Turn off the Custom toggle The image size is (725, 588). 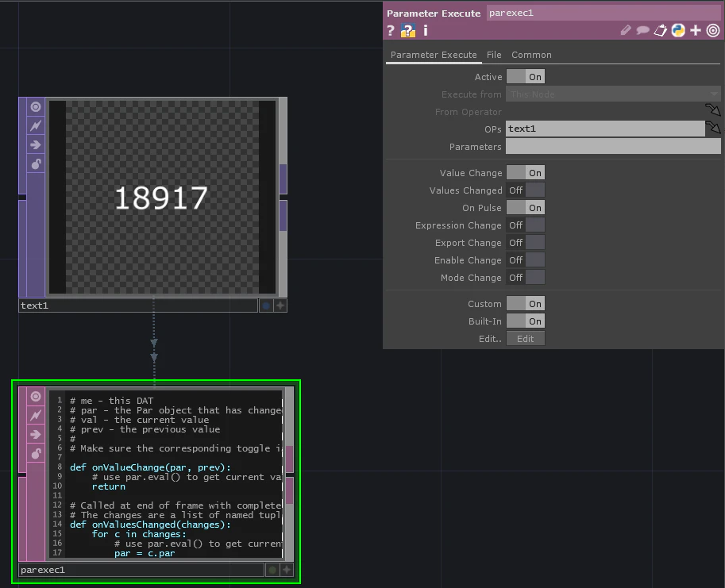pos(525,304)
